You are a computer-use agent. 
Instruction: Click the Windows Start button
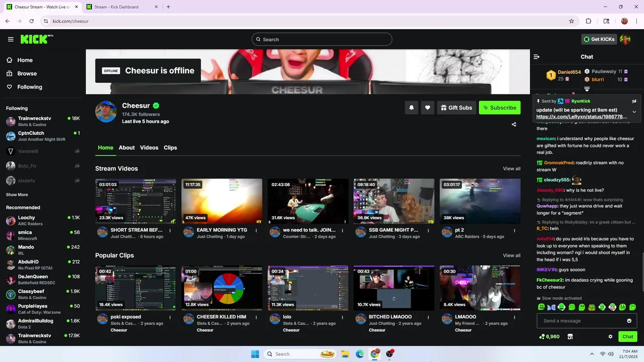[x=255, y=354]
